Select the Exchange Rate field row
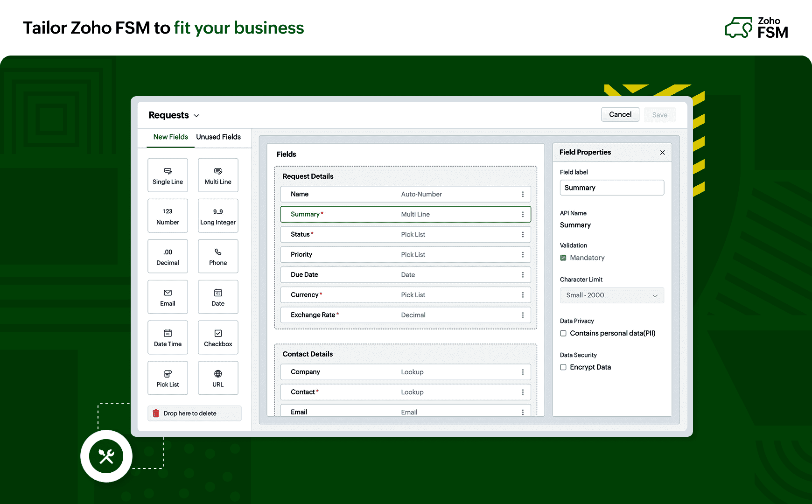 (x=406, y=315)
